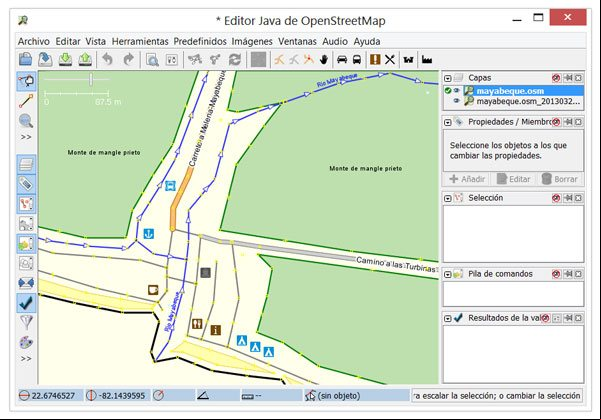The image size is (601, 420).
Task: Click green active-layer check on mayabeque.osm
Action: [x=448, y=90]
